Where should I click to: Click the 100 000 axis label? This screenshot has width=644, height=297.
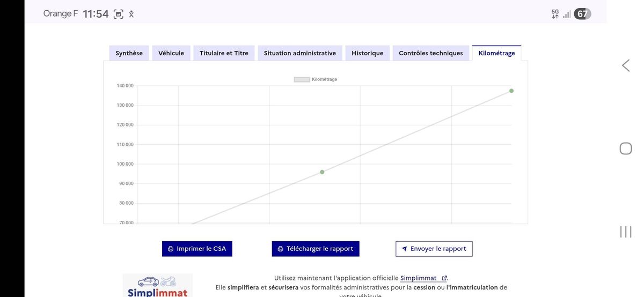(x=125, y=164)
